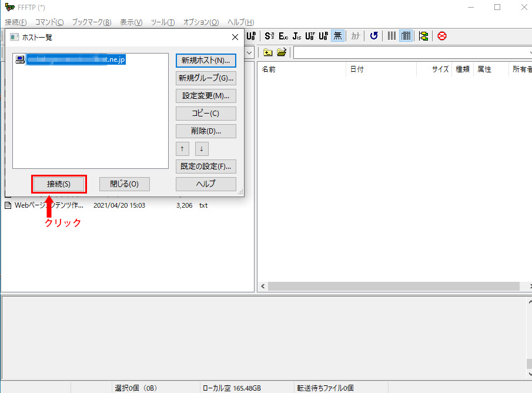Select the host entry ending in .ne.jp
Screen dimensions: 532x393
tap(75, 59)
